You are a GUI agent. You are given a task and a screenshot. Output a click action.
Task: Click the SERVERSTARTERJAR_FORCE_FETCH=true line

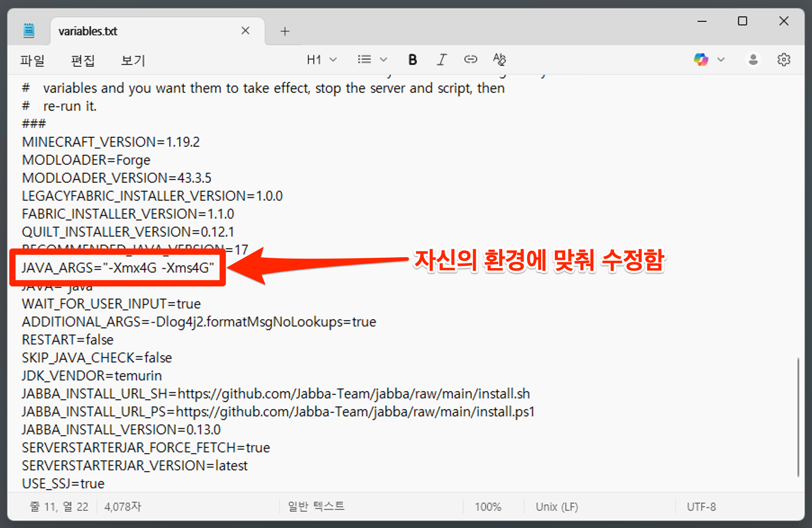[146, 448]
